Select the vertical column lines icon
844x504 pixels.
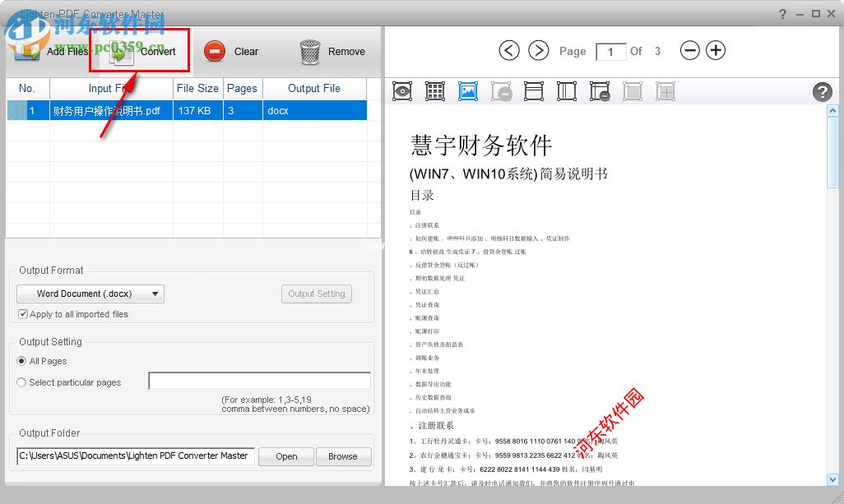[566, 91]
